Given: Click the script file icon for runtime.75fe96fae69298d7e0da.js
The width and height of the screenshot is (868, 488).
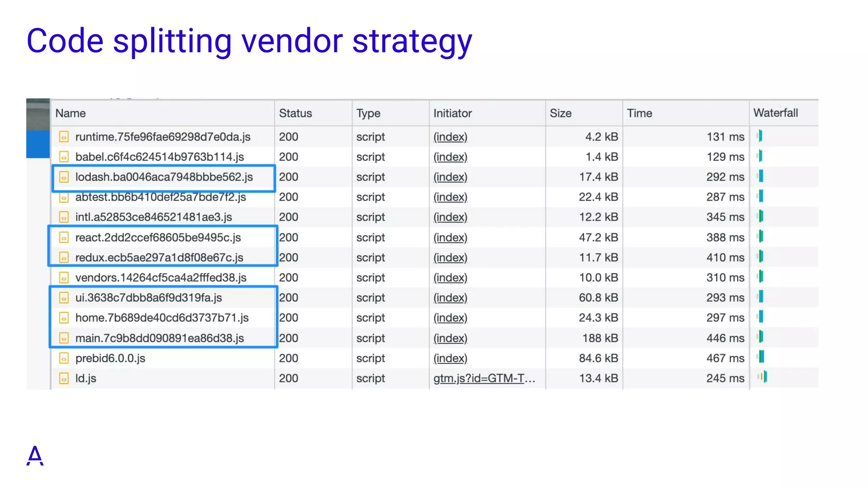Looking at the screenshot, I should (x=64, y=137).
